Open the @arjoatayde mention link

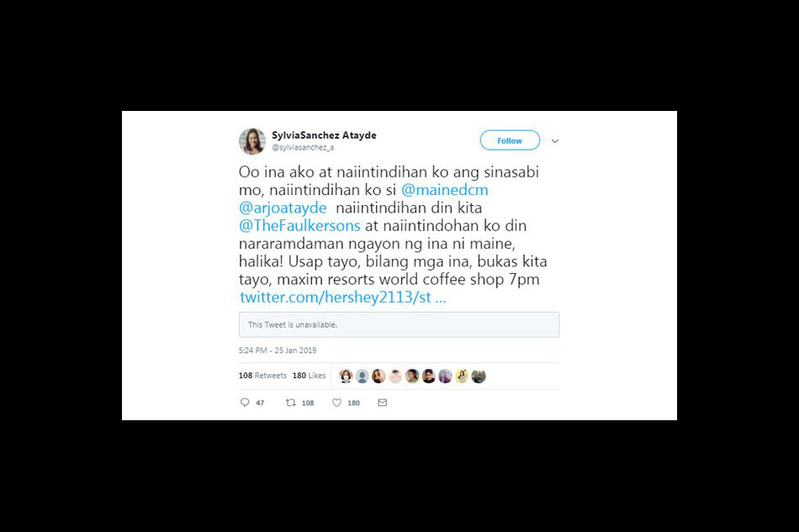click(283, 208)
